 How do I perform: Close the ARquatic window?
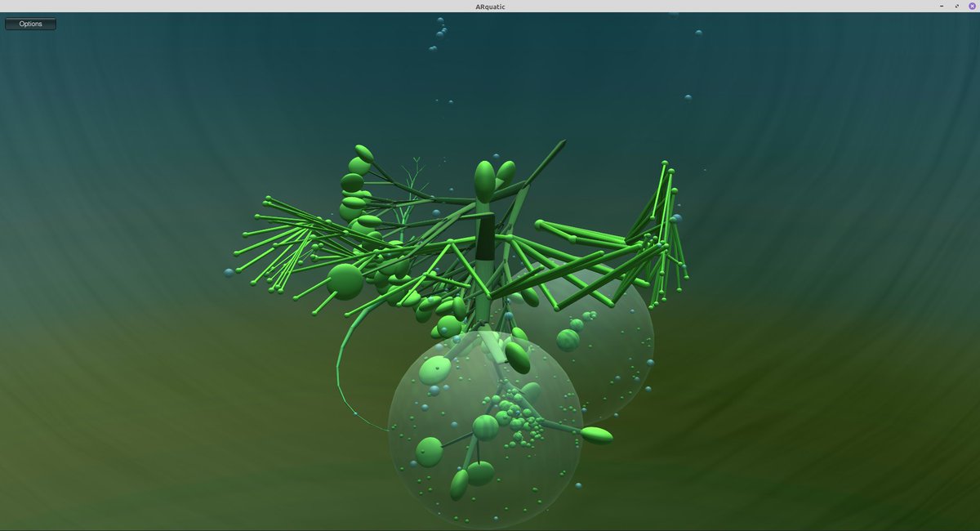click(972, 6)
